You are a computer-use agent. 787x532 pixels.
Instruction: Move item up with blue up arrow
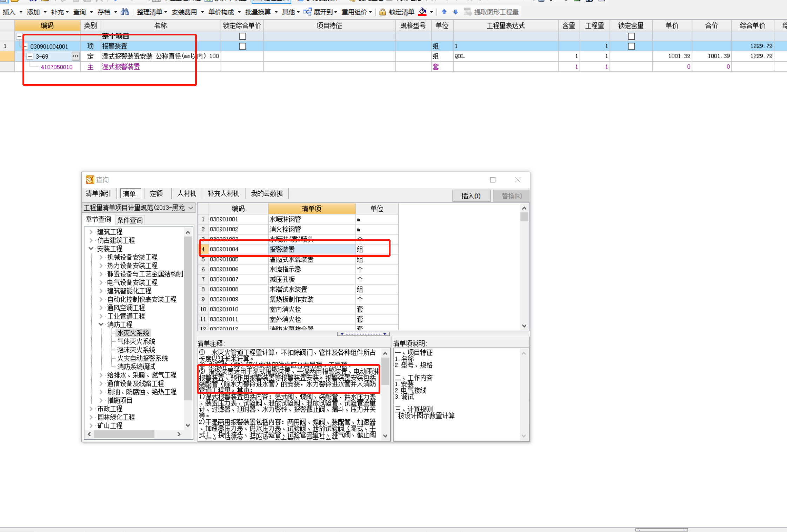(444, 12)
